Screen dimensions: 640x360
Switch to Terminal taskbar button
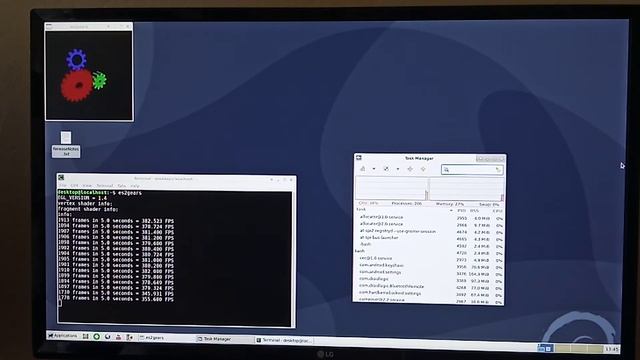click(x=284, y=340)
